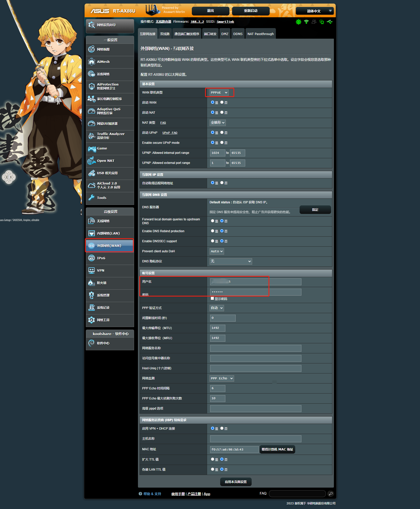Switch to 双线路 tab

[x=165, y=34]
